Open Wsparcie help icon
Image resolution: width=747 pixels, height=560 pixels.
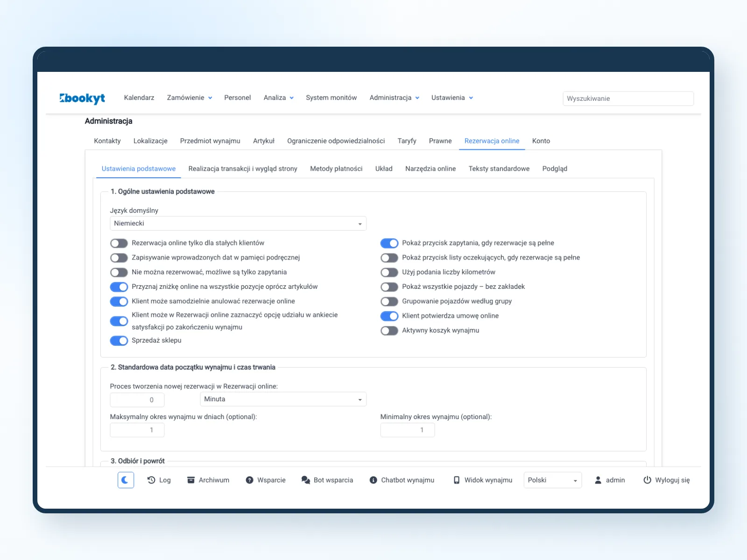pos(250,480)
